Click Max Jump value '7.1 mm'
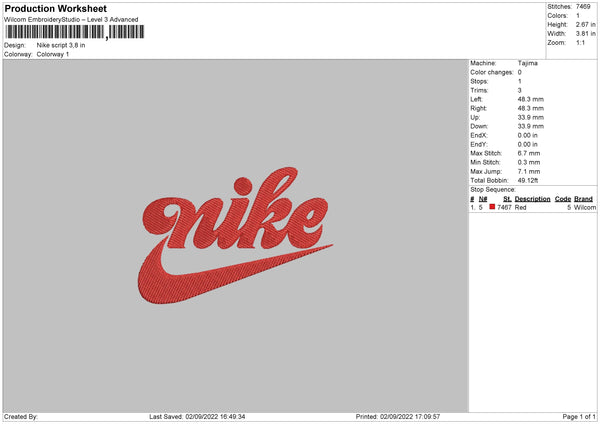Screen dimensions: 600x424 point(529,171)
